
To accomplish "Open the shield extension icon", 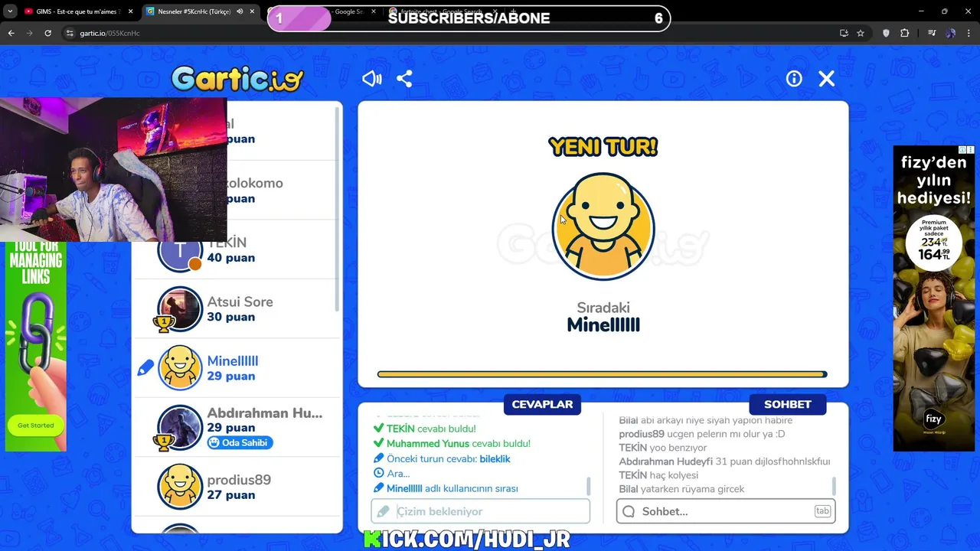I will pos(887,33).
